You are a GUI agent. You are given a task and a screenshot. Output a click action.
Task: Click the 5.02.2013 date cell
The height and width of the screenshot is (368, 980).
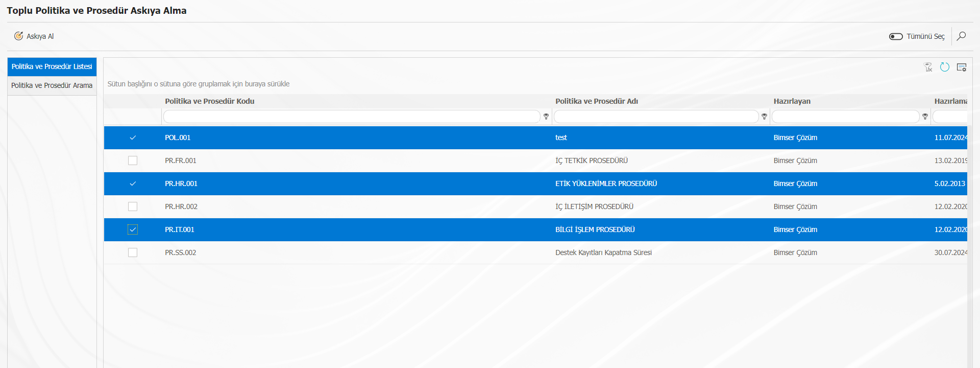coord(949,183)
